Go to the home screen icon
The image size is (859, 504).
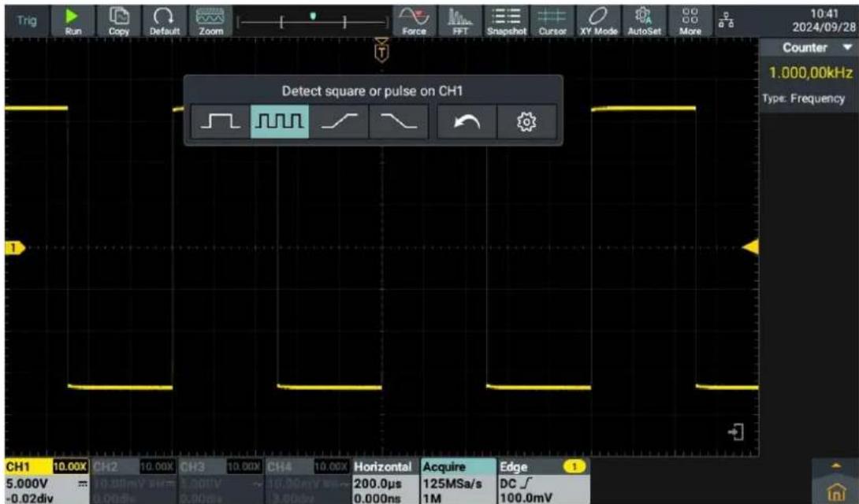pos(835,493)
